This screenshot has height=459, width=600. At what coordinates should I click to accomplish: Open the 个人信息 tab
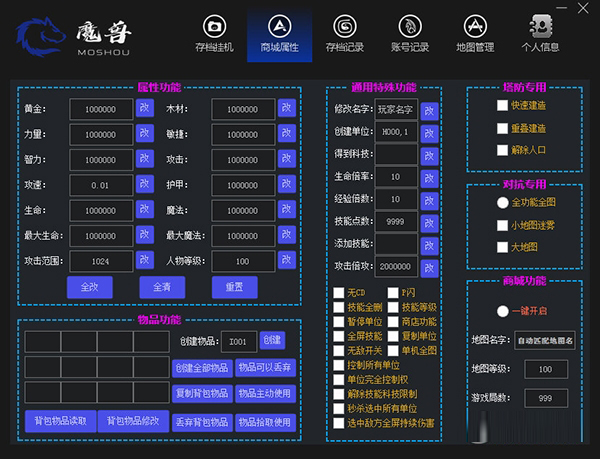click(x=540, y=34)
